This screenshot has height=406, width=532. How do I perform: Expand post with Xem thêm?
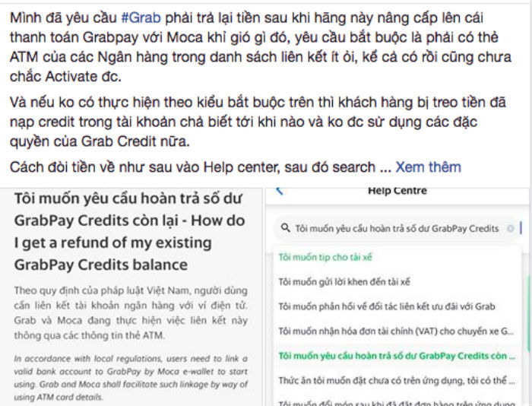428,167
